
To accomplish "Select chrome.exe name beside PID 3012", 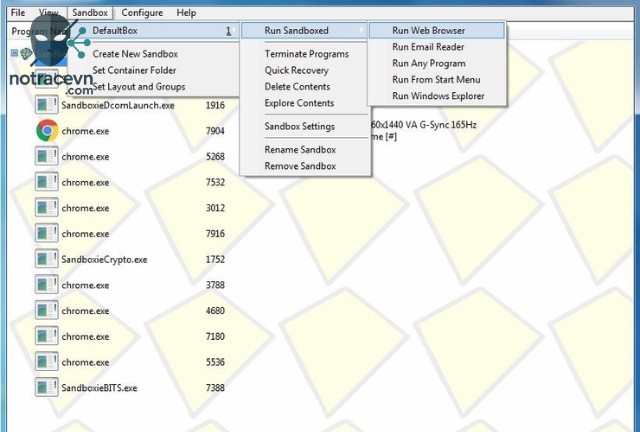I will coord(85,208).
